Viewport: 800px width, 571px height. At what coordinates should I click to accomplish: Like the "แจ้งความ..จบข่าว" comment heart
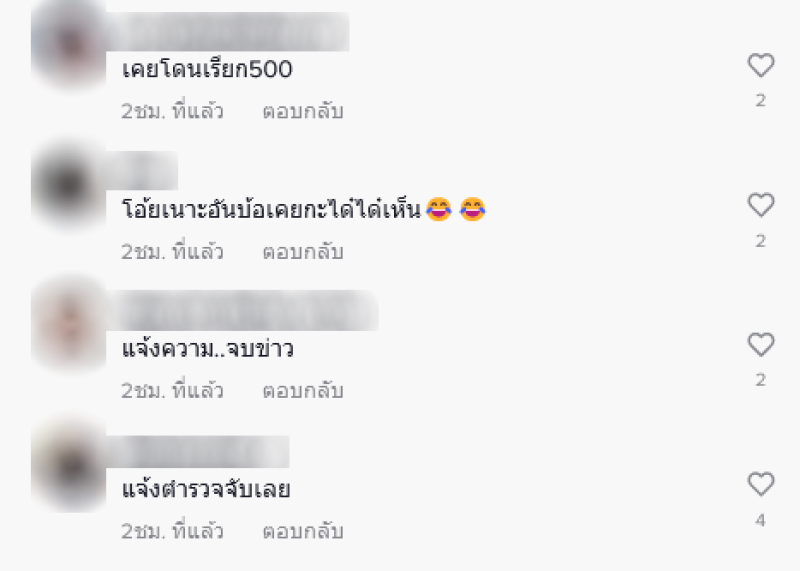click(761, 344)
